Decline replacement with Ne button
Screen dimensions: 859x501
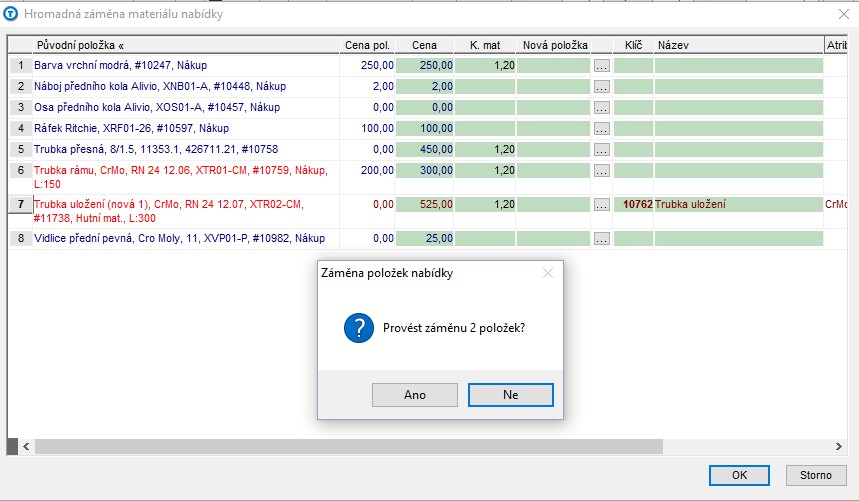pyautogui.click(x=511, y=395)
